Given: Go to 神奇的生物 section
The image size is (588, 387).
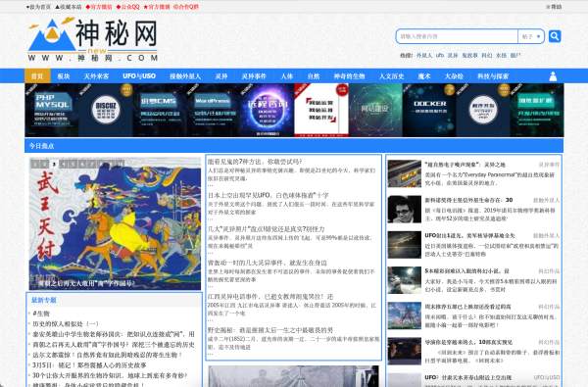Looking at the screenshot, I should coord(349,76).
